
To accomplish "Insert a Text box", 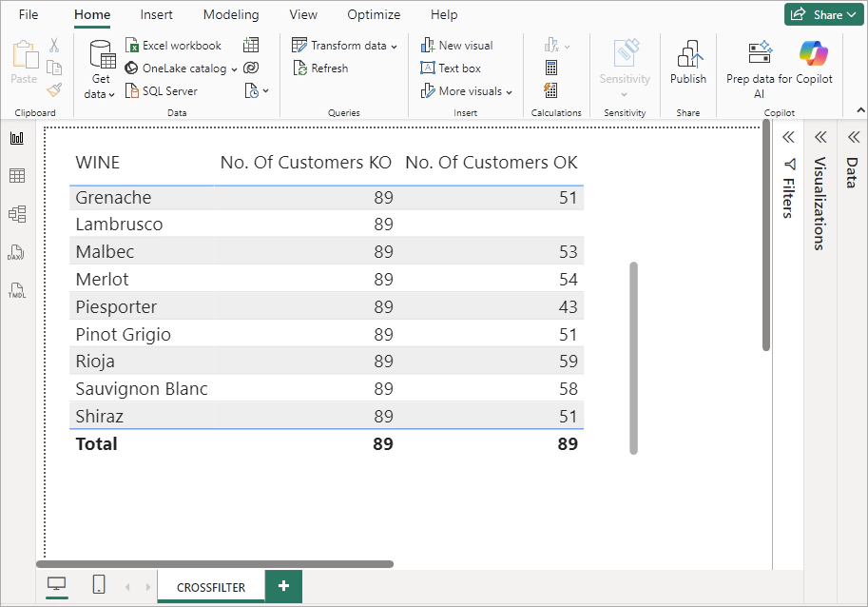I will [451, 69].
